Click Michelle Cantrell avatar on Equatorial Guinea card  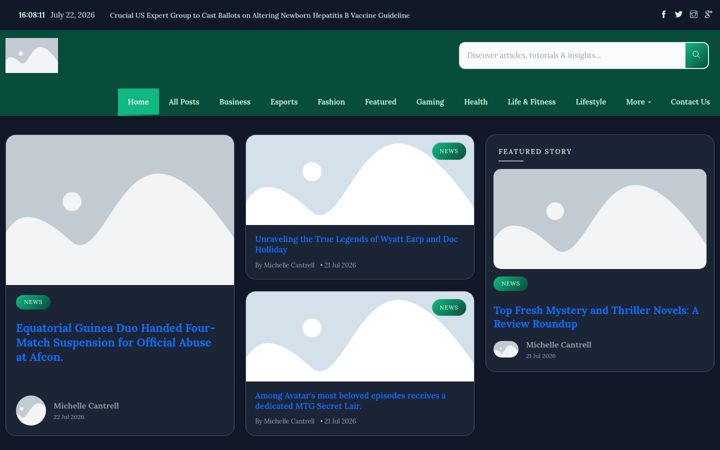coord(31,411)
